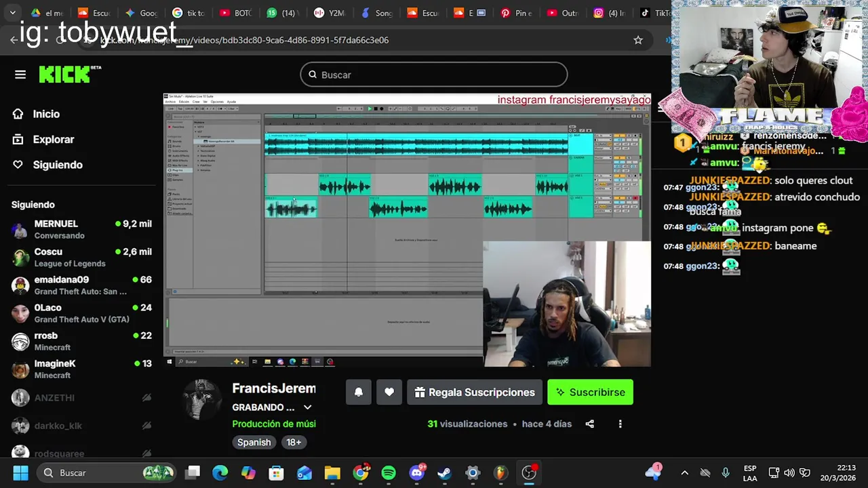Image resolution: width=868 pixels, height=488 pixels.
Task: Toggle the microphone tray icon
Action: (x=726, y=472)
